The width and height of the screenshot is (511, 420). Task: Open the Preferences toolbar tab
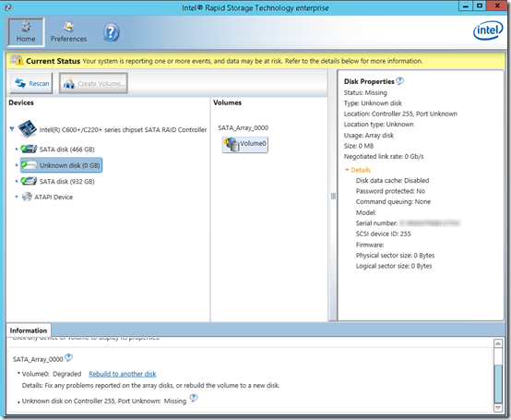click(68, 32)
